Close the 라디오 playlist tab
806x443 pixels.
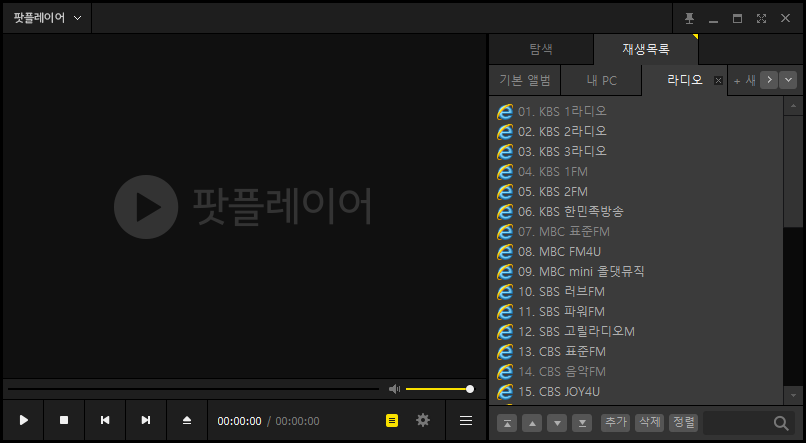point(718,80)
